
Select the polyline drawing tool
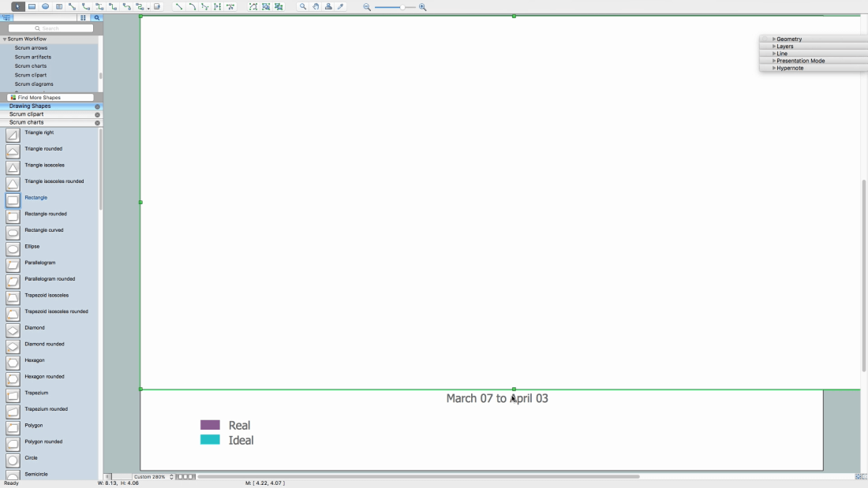click(205, 6)
